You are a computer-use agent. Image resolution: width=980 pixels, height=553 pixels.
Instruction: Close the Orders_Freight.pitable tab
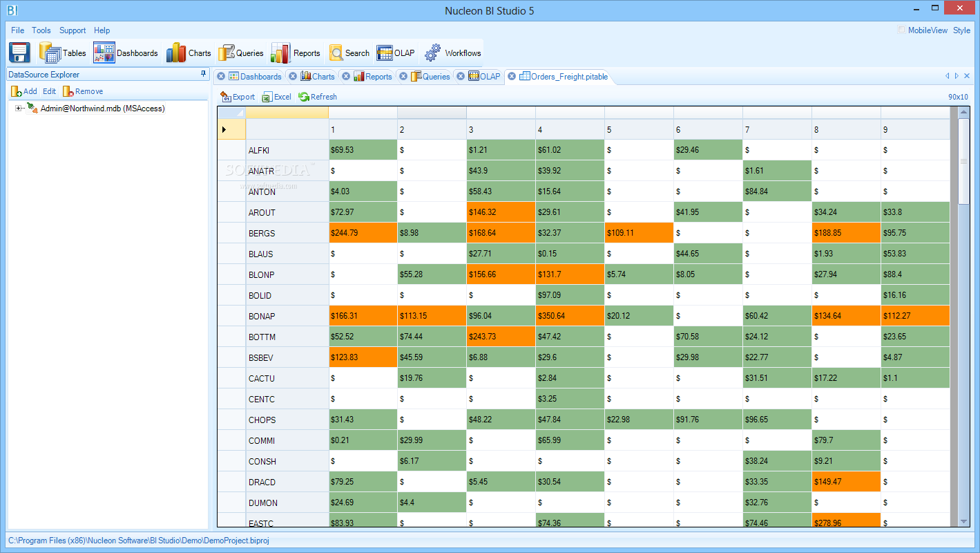coord(512,76)
